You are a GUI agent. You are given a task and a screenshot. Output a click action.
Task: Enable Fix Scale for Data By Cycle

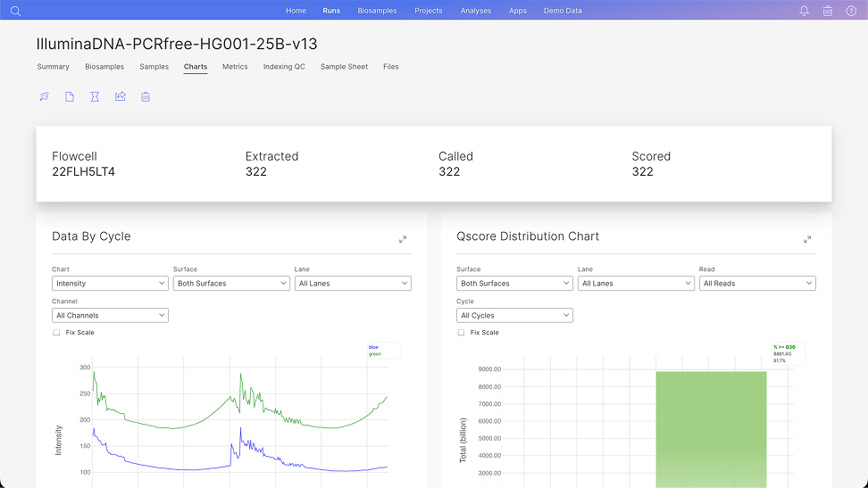pos(56,333)
